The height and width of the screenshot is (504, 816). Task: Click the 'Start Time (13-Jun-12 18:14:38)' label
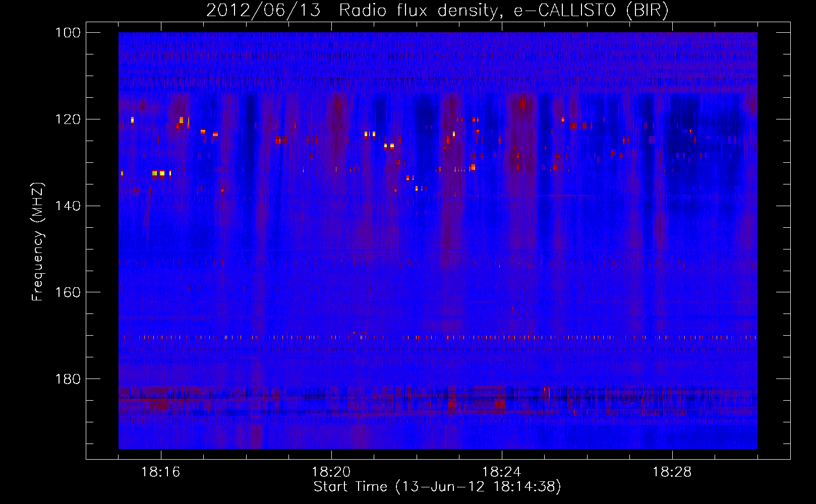pos(437,487)
